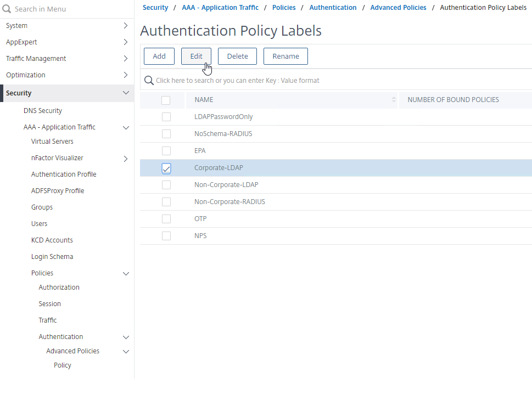
Task: Collapse the Security section chevron
Action: pyautogui.click(x=126, y=93)
